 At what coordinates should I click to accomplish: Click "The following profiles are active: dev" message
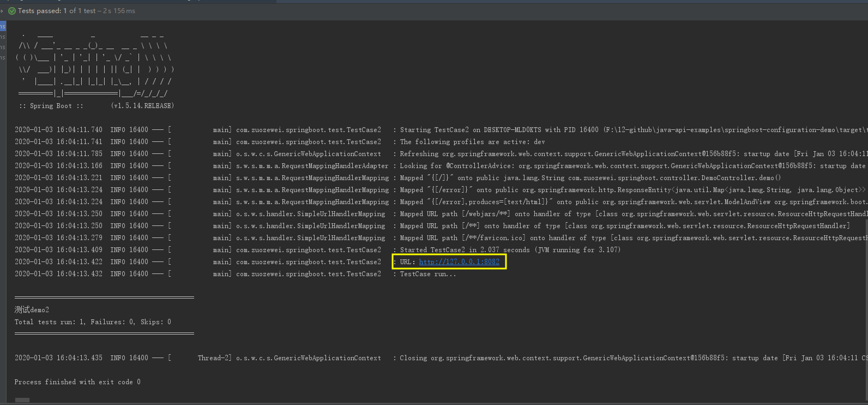(x=472, y=142)
